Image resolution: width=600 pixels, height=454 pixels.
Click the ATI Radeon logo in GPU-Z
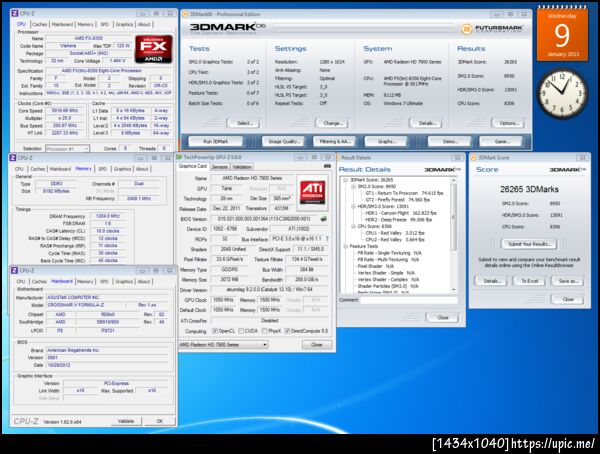[312, 193]
